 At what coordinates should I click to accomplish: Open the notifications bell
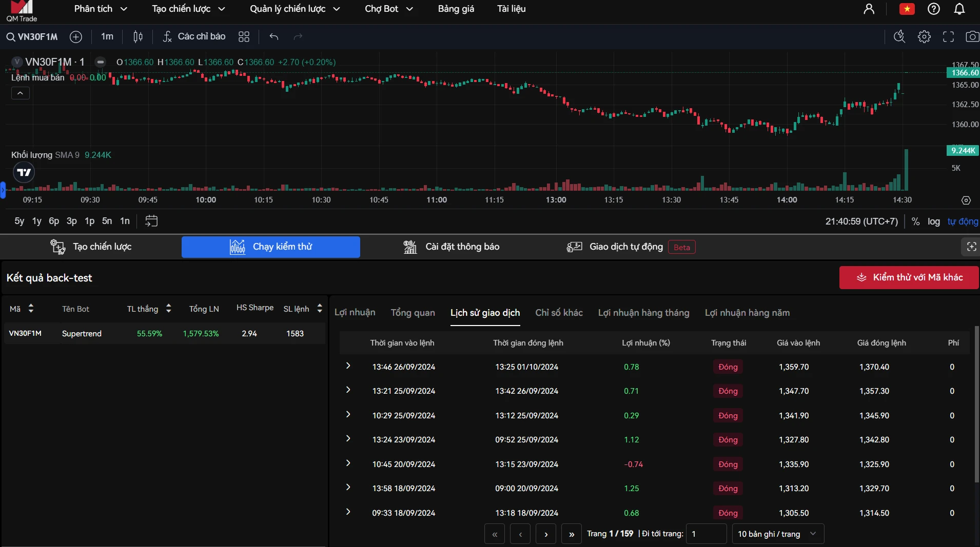[x=959, y=9]
